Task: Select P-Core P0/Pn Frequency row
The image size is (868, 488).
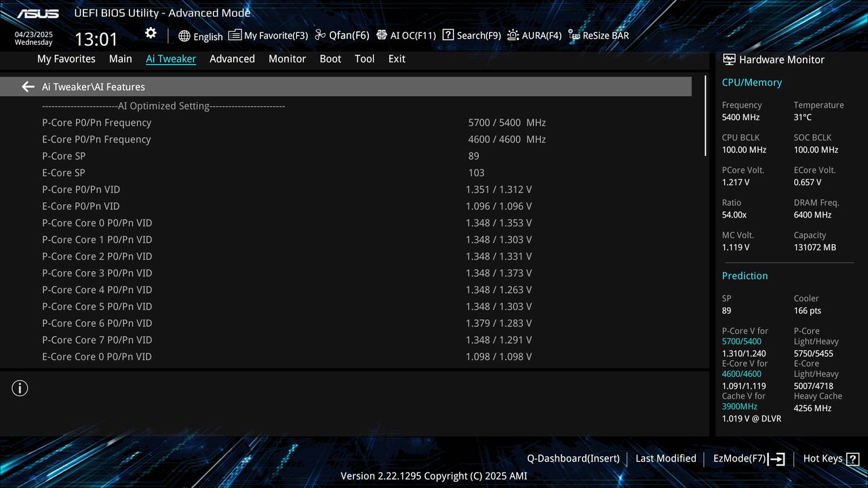Action: pyautogui.click(x=346, y=123)
